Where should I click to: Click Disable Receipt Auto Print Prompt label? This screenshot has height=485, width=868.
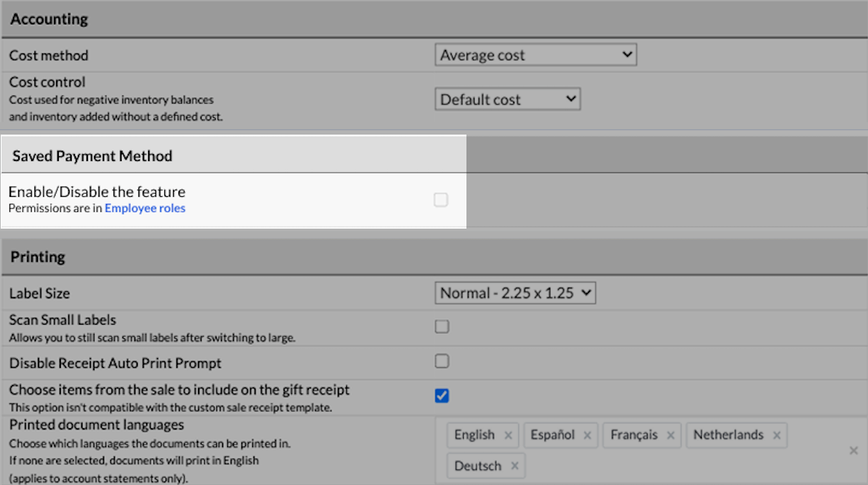click(x=115, y=363)
